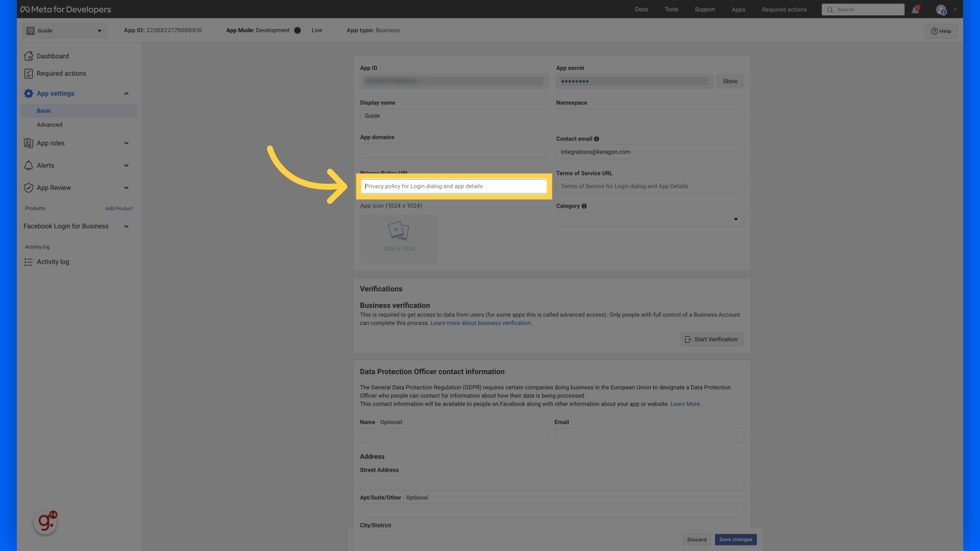The width and height of the screenshot is (980, 551).
Task: Open Required actions in top bar
Action: [x=785, y=10]
